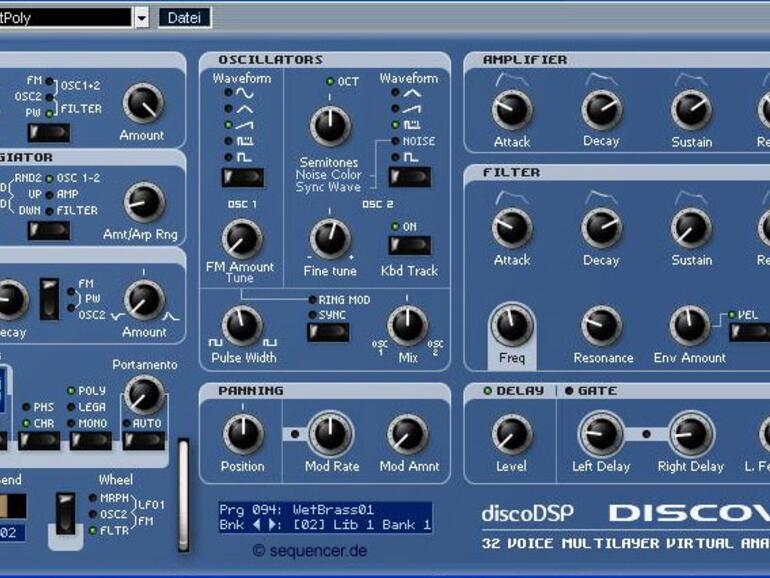Image resolution: width=770 pixels, height=578 pixels.
Task: Select OSC 1 sawtooth waveform icon
Action: click(x=245, y=125)
